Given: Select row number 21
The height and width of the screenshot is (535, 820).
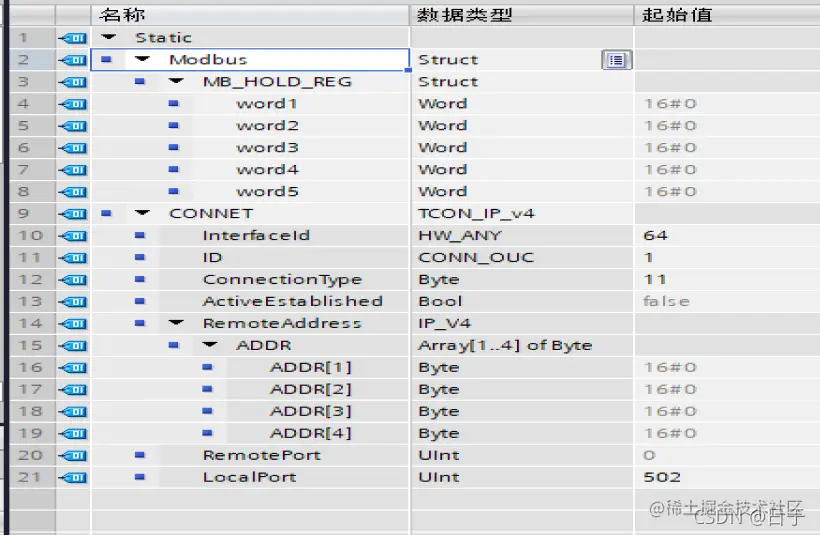Looking at the screenshot, I should tap(31, 477).
